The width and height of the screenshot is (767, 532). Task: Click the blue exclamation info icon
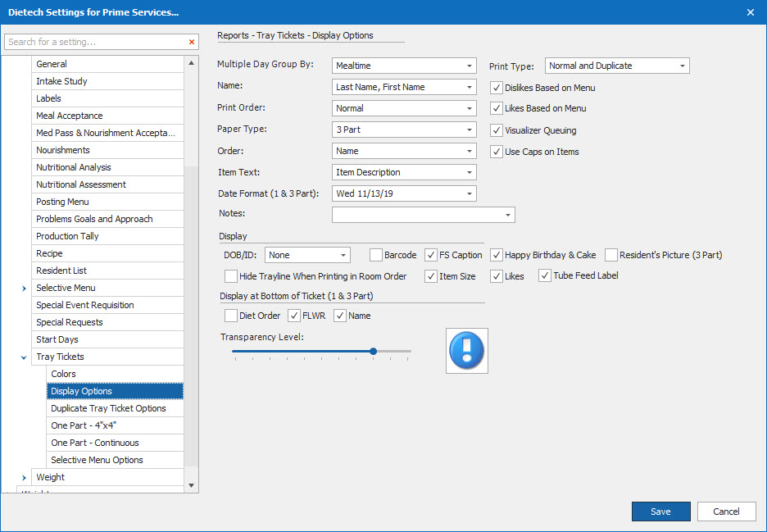coord(466,350)
